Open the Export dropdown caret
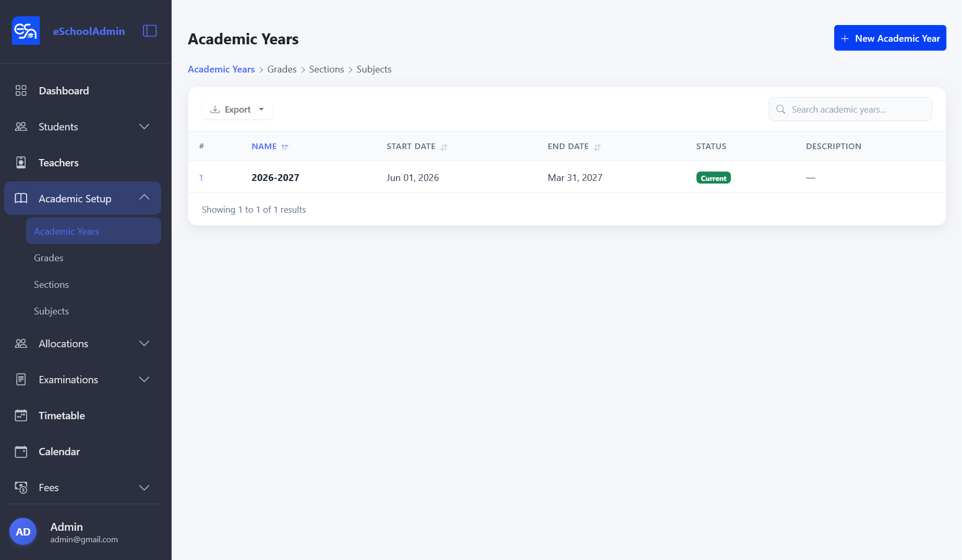This screenshot has height=560, width=962. coord(261,109)
